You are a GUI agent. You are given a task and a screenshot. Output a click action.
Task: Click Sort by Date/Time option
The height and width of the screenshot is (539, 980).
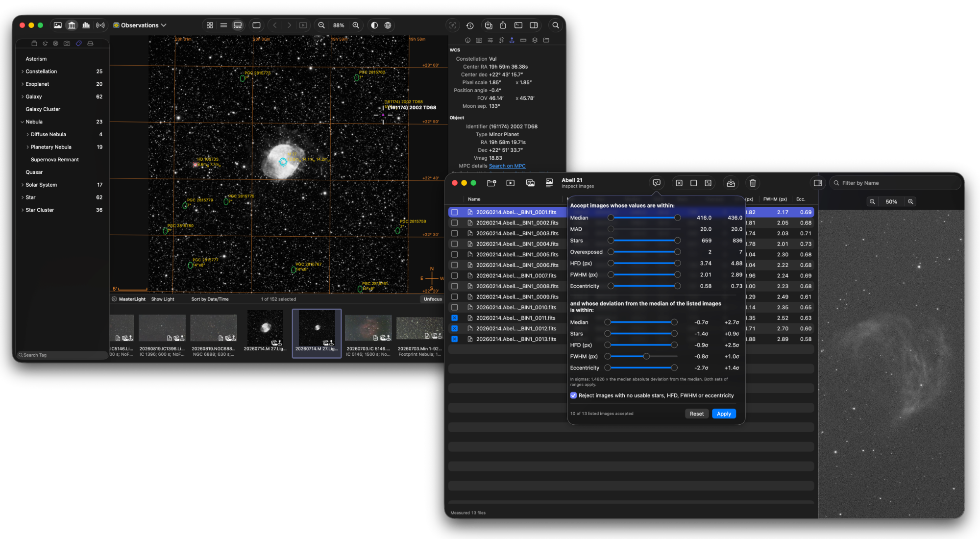210,299
